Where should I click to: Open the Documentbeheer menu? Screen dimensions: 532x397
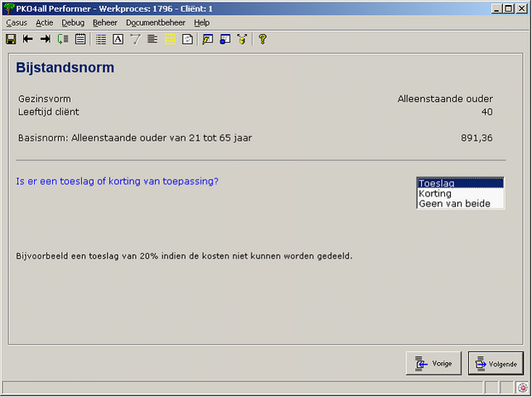[156, 22]
